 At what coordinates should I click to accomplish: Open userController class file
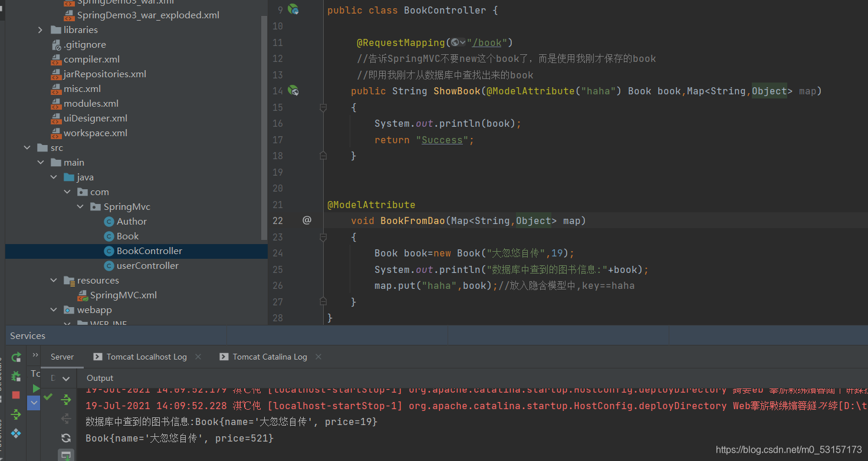(147, 266)
